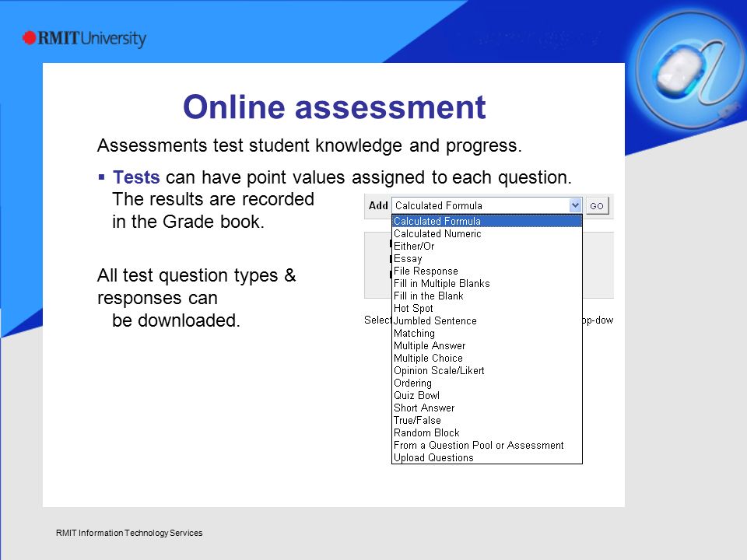Select Calculated Numeric option
Screen dimensions: 747x560
(487, 234)
